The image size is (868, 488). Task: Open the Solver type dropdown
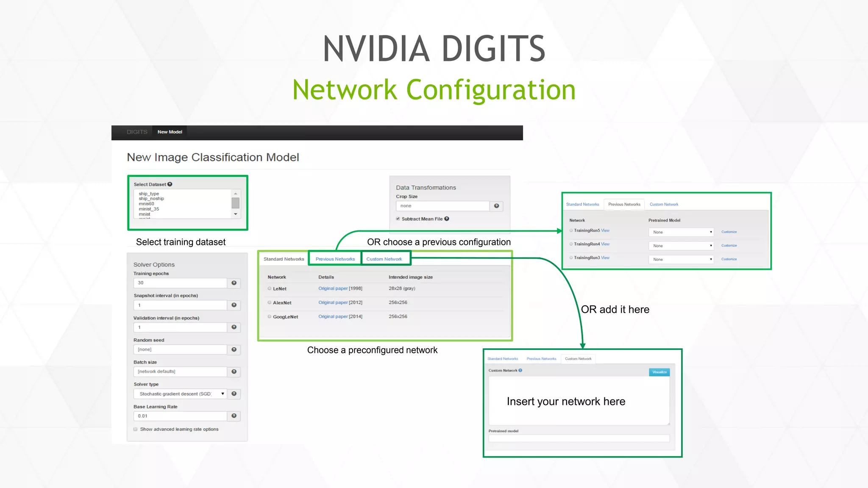click(180, 394)
